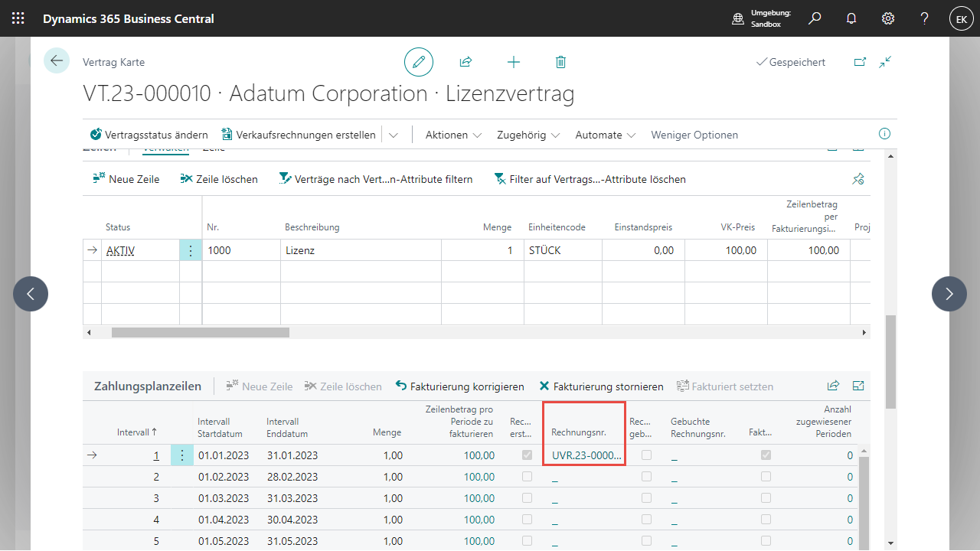The height and width of the screenshot is (551, 980).
Task: Open page in new window icon
Action: 860,62
